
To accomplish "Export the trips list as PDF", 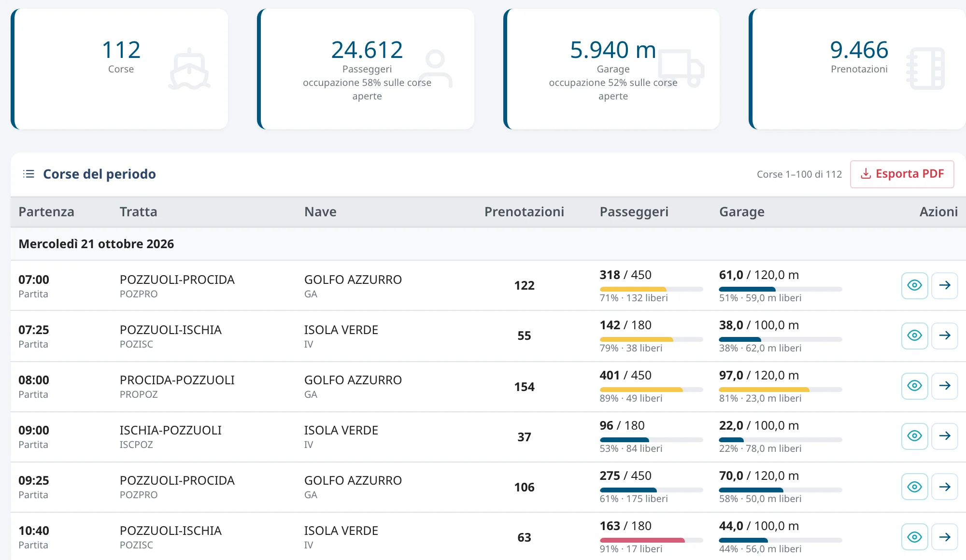I will [902, 174].
